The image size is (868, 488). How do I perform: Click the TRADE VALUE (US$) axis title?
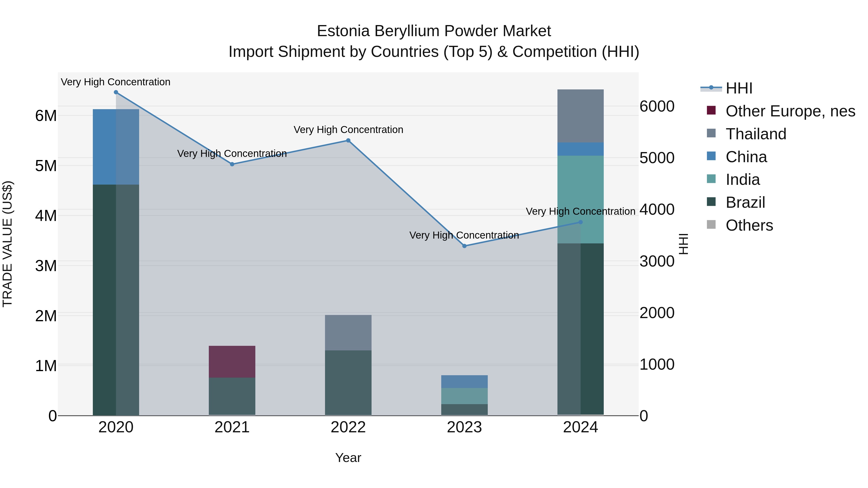pos(7,244)
